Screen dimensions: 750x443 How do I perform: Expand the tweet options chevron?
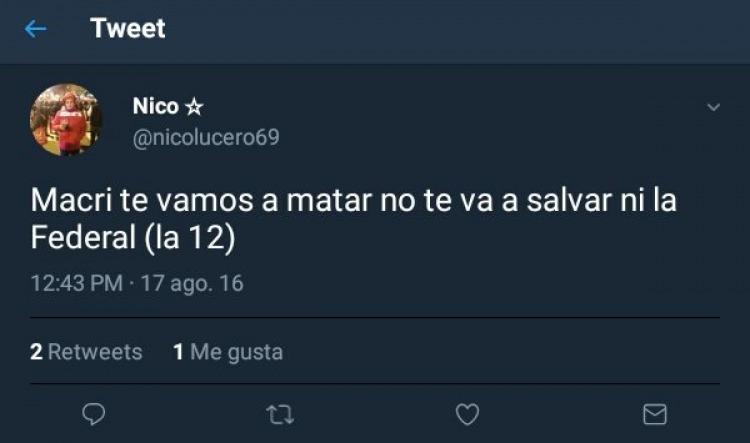point(713,107)
